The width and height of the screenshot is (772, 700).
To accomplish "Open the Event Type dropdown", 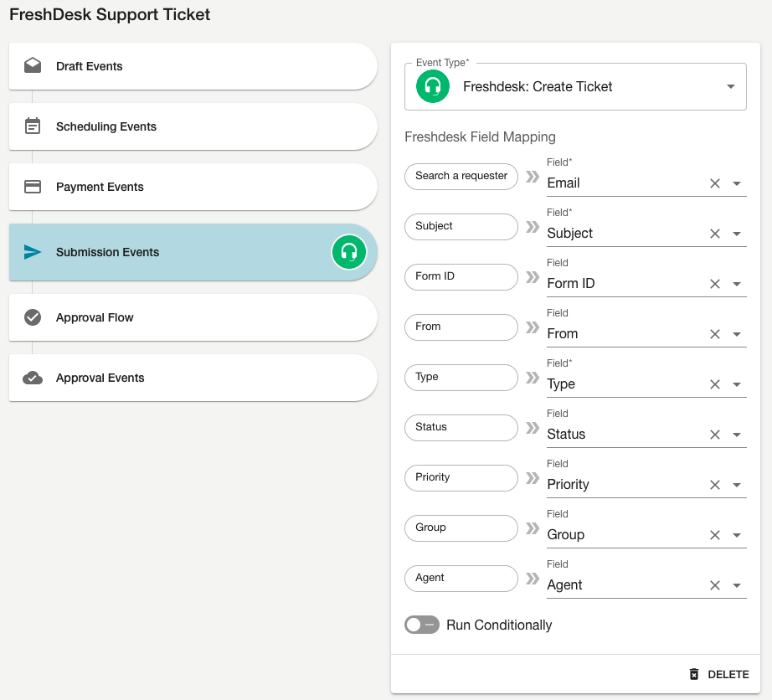I will [x=730, y=86].
